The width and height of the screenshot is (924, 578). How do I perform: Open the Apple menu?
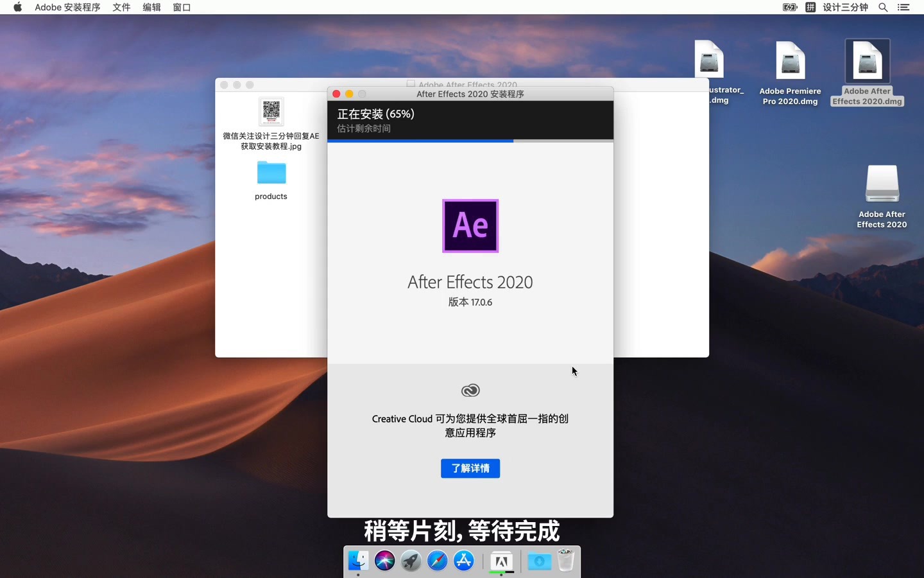click(17, 7)
